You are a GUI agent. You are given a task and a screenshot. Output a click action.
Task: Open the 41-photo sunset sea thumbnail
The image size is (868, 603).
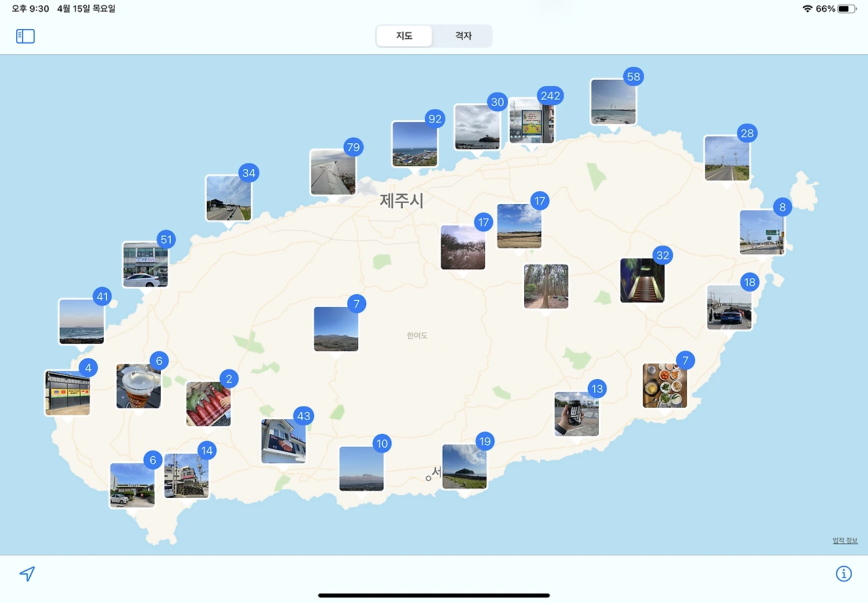click(81, 322)
